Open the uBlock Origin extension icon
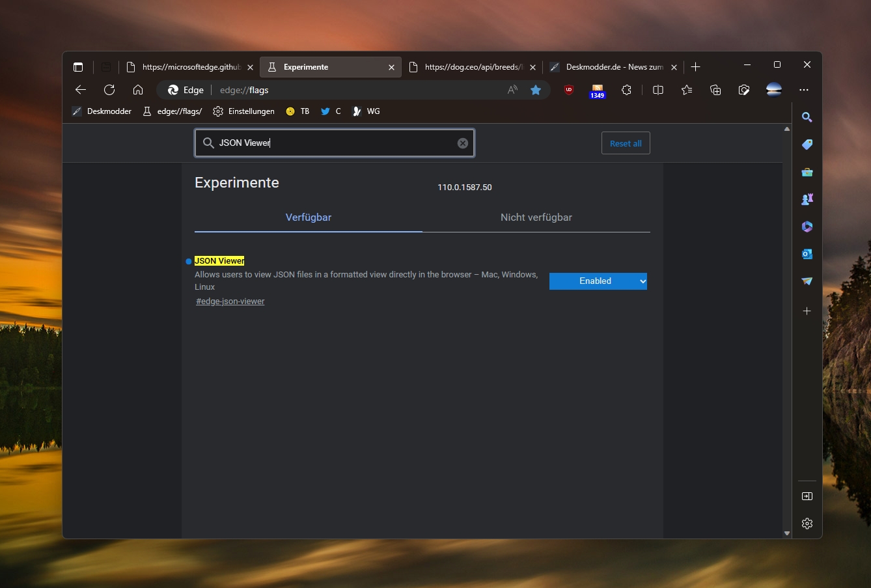This screenshot has height=588, width=871. (569, 90)
